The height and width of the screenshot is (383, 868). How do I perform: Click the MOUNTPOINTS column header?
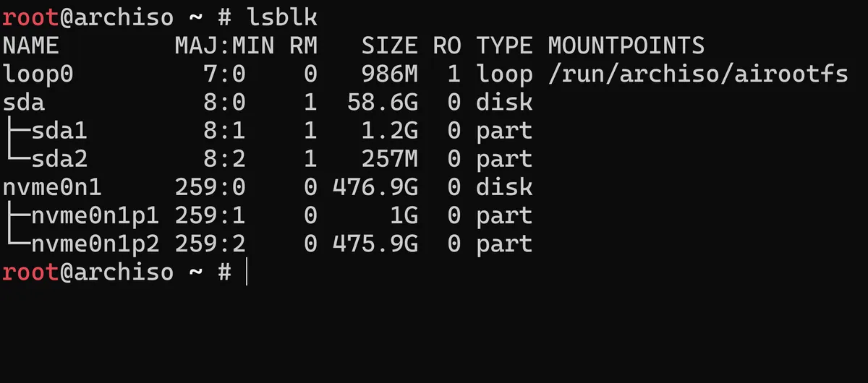(626, 46)
